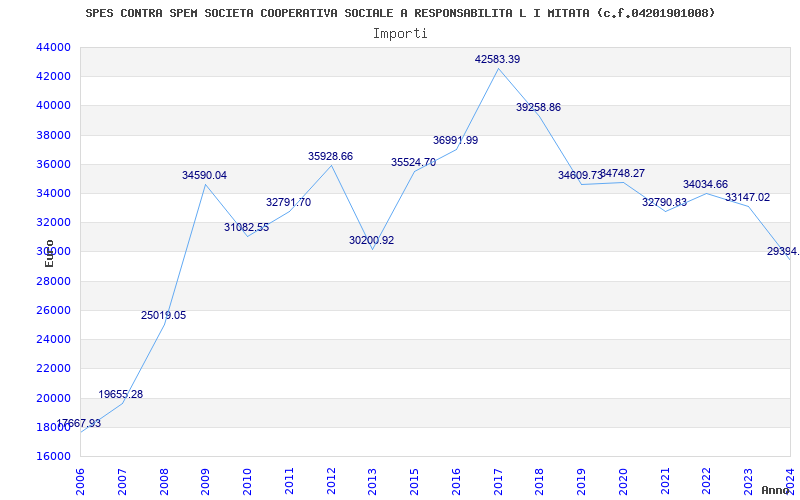Image resolution: width=800 pixels, height=500 pixels.
Task: Click the y-axis tick 32000
Action: [x=53, y=222]
